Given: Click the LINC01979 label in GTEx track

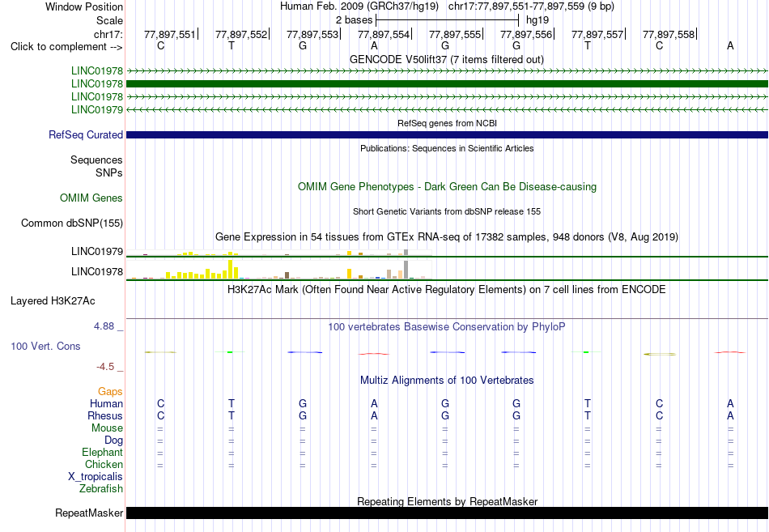Looking at the screenshot, I should pos(97,251).
